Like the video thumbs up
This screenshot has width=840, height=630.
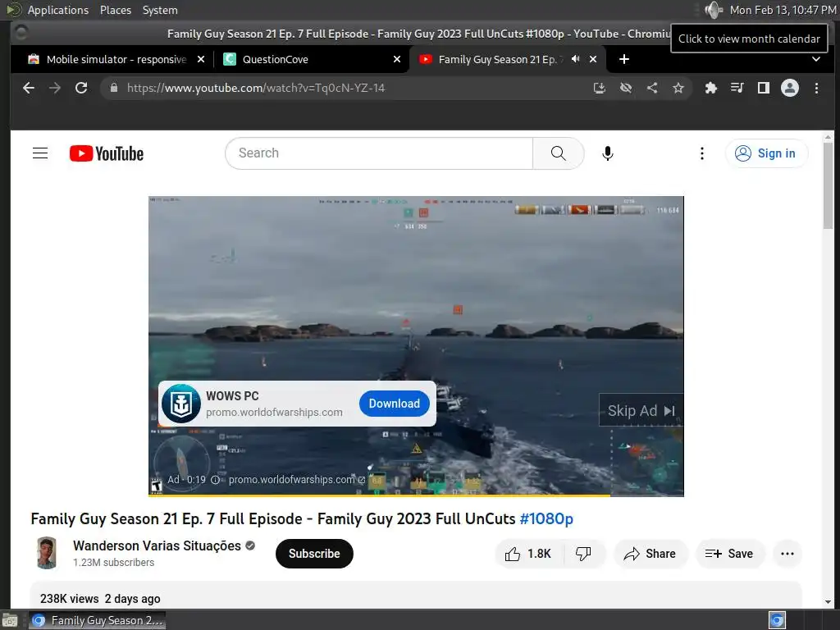tap(528, 554)
